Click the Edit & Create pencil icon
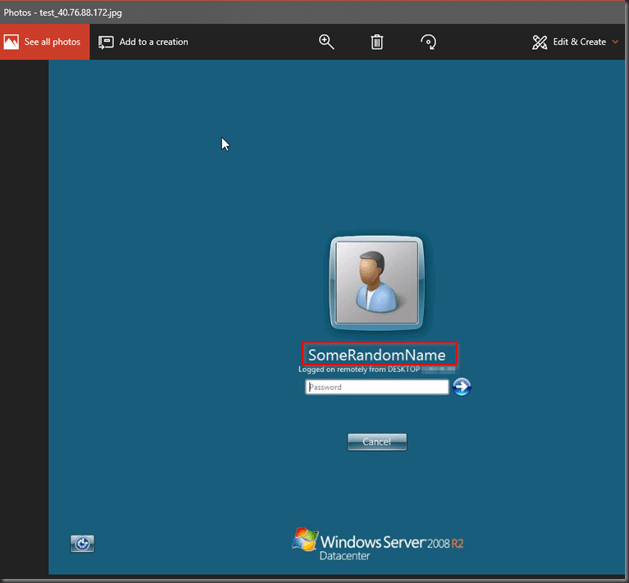The height and width of the screenshot is (583, 629). pyautogui.click(x=540, y=42)
